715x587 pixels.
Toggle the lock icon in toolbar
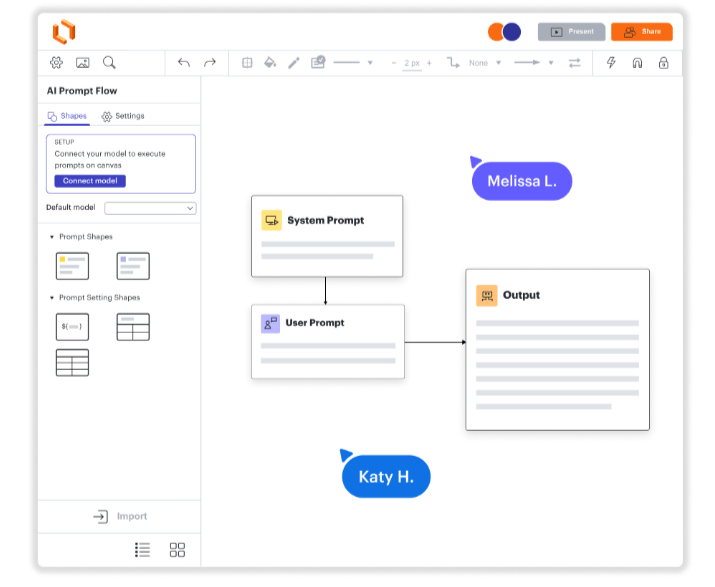coord(663,62)
